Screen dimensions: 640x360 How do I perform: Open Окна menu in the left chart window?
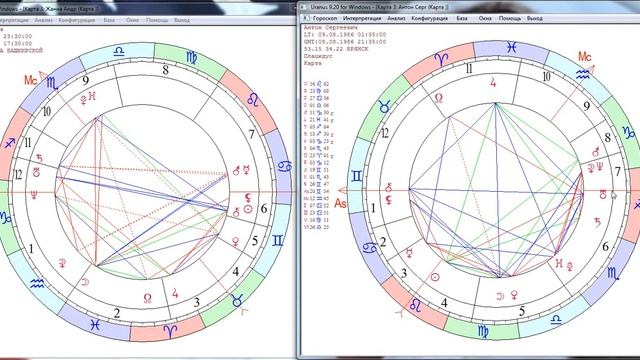(x=132, y=20)
